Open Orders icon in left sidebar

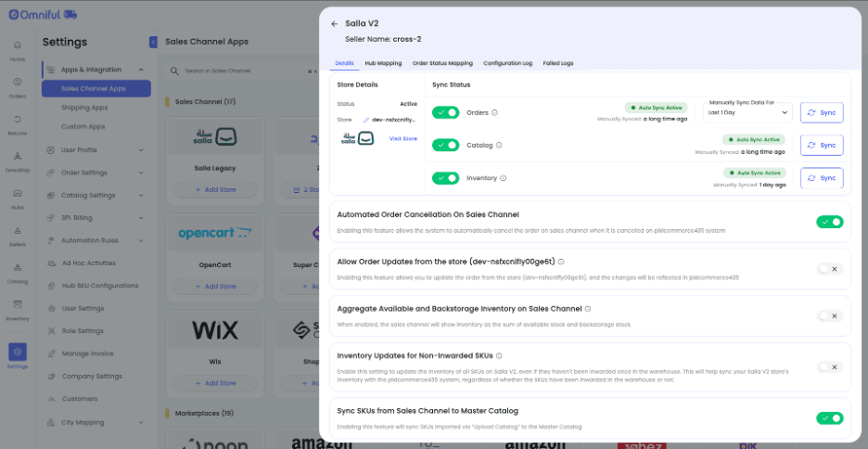[x=18, y=87]
